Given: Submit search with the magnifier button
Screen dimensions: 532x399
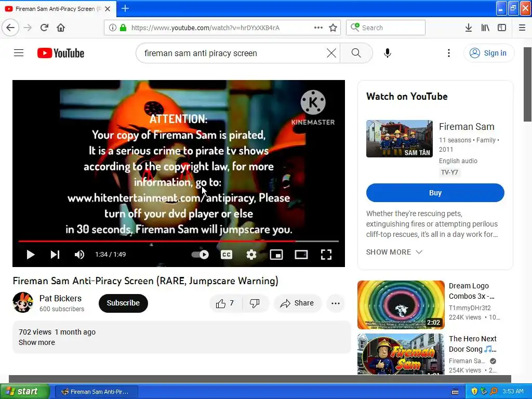Looking at the screenshot, I should [356, 53].
